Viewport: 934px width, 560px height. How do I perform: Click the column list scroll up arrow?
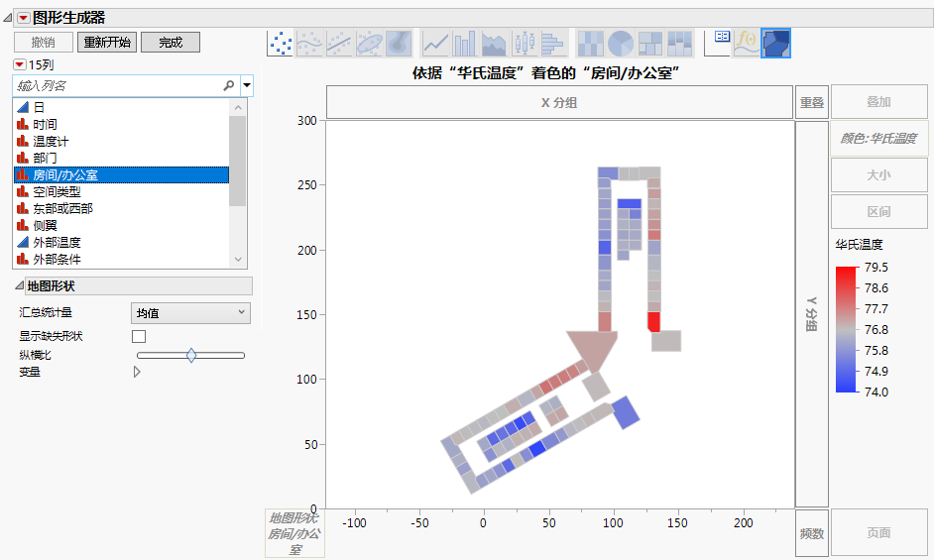[238, 107]
